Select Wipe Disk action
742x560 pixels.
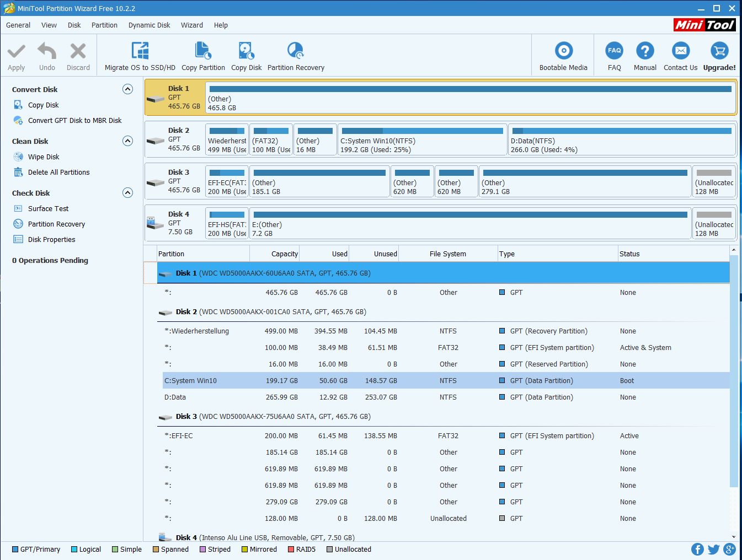44,157
